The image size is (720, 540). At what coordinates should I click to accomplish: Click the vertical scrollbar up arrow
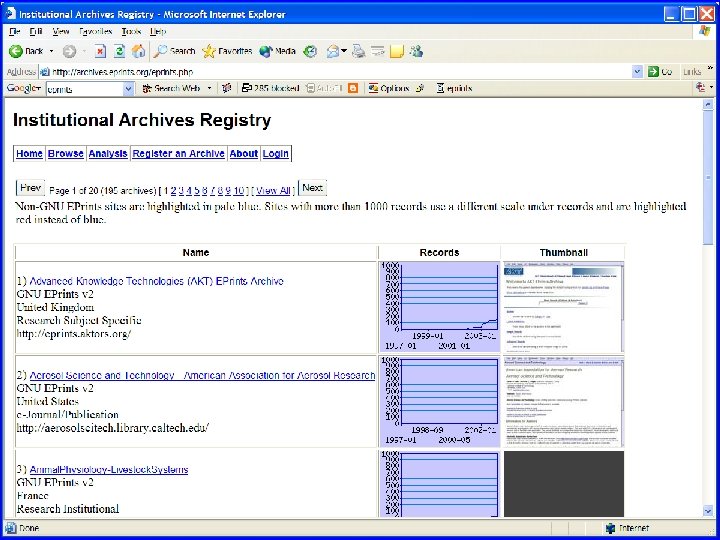(x=708, y=105)
